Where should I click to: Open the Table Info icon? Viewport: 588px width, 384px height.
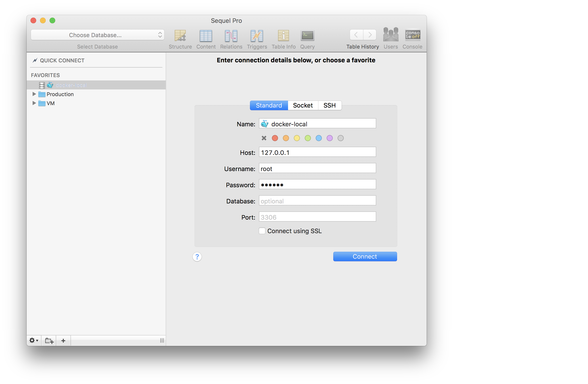click(x=283, y=35)
